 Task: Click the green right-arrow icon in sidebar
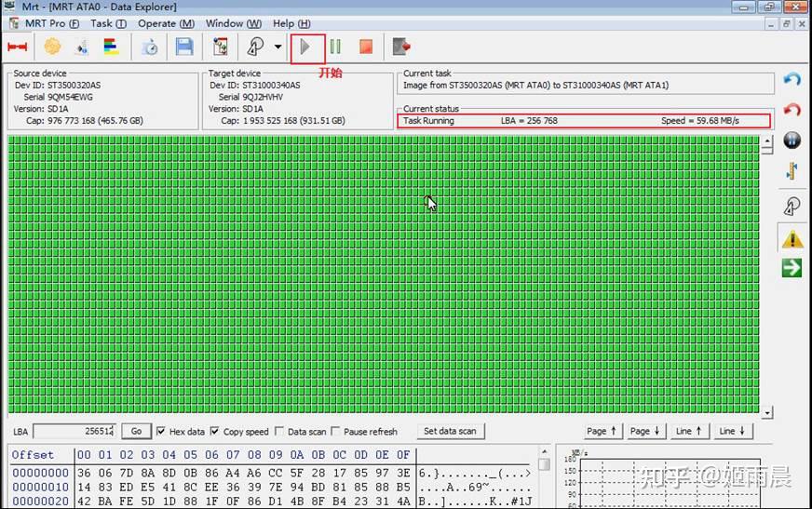tap(792, 268)
